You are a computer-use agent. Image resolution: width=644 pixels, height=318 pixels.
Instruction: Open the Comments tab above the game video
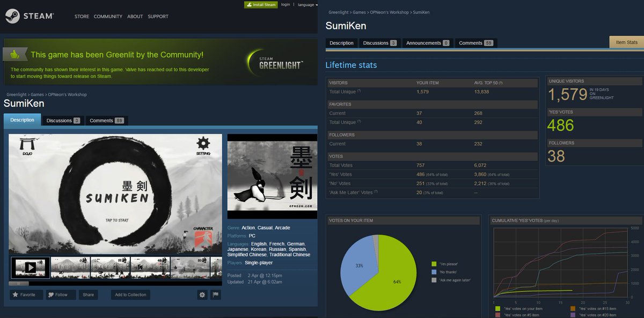(106, 120)
